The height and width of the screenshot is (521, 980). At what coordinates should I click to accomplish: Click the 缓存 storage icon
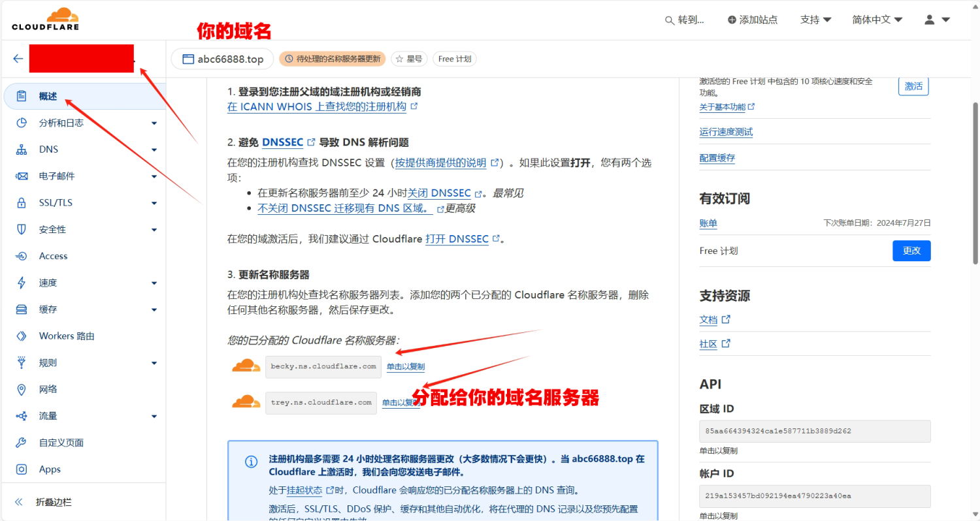pyautogui.click(x=22, y=309)
